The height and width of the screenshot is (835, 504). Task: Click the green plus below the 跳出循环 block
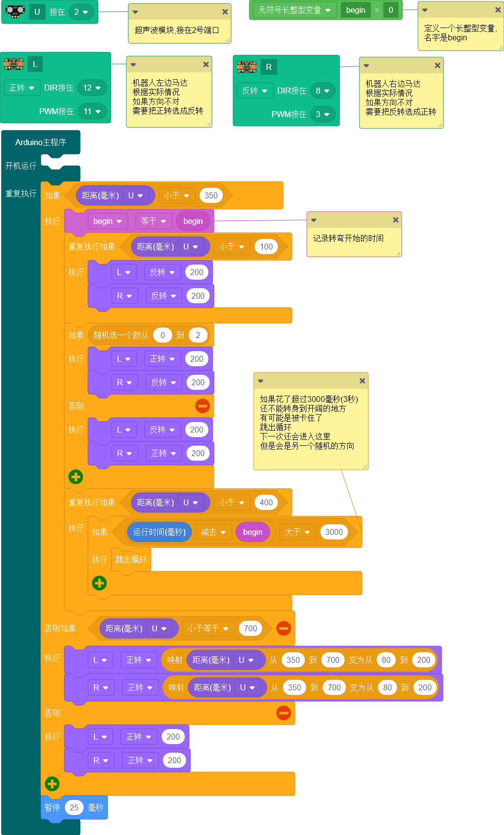click(x=99, y=583)
